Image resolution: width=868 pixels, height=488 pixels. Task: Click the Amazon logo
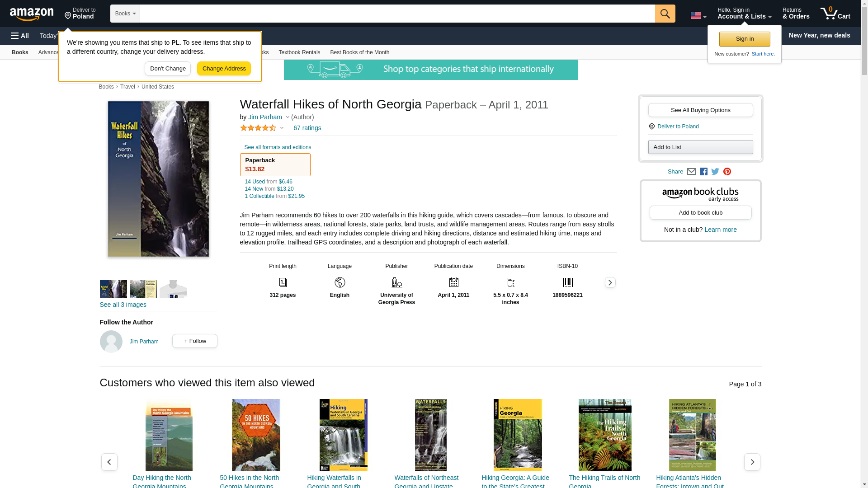pos(32,14)
